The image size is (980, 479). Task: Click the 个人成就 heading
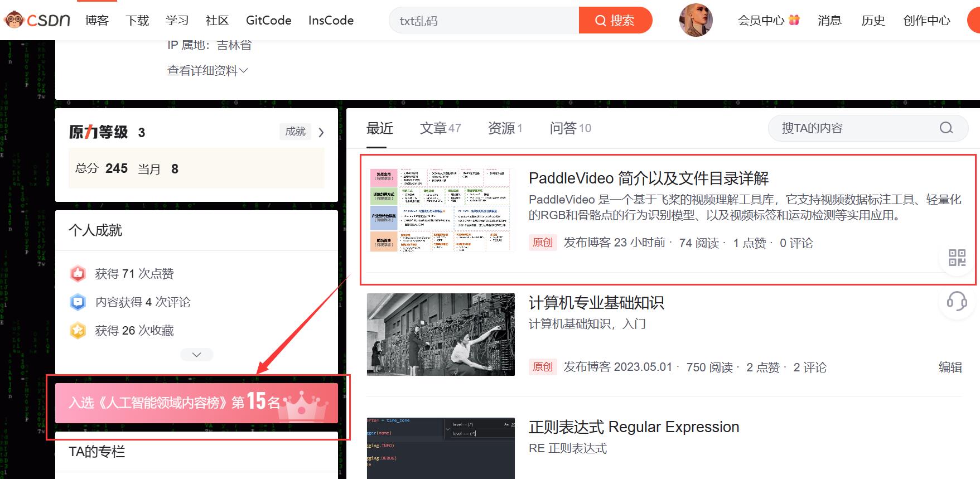coord(95,230)
